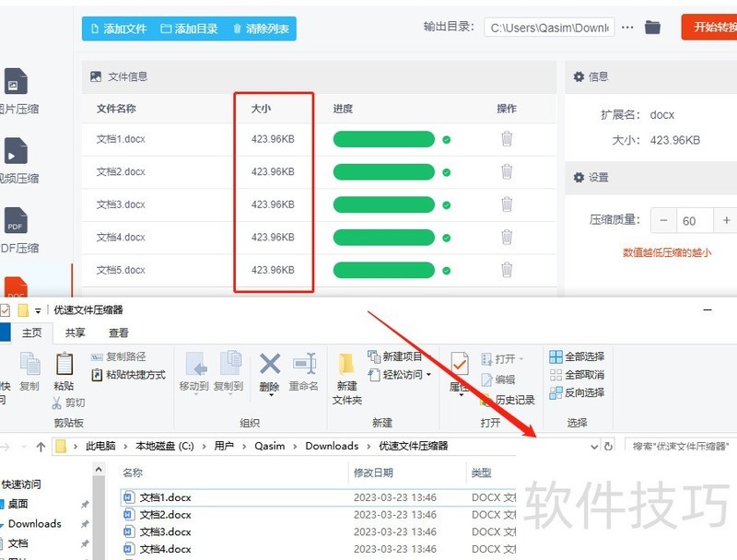Viewport: 737px width, 560px height.
Task: Click Qasim in the address breadcrumb
Action: [270, 446]
